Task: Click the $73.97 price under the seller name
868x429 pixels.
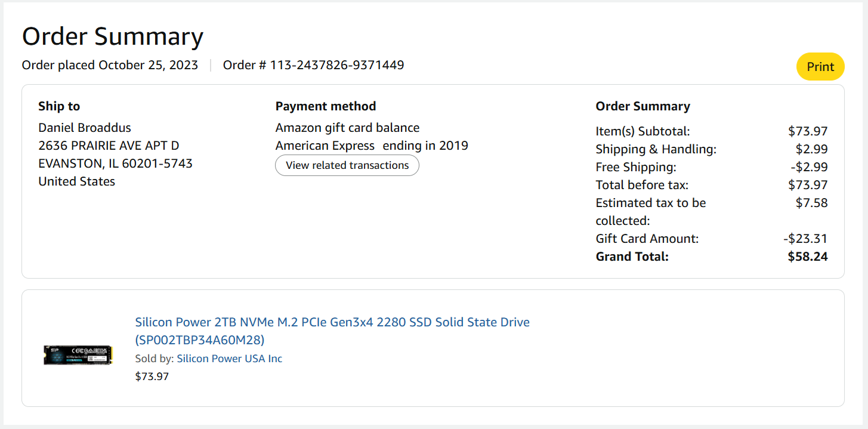Action: tap(152, 376)
